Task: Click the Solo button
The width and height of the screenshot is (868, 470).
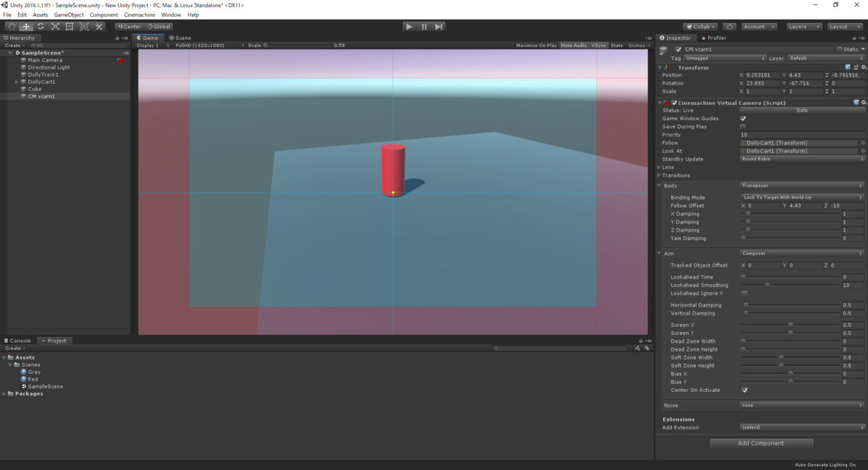Action: [x=801, y=111]
